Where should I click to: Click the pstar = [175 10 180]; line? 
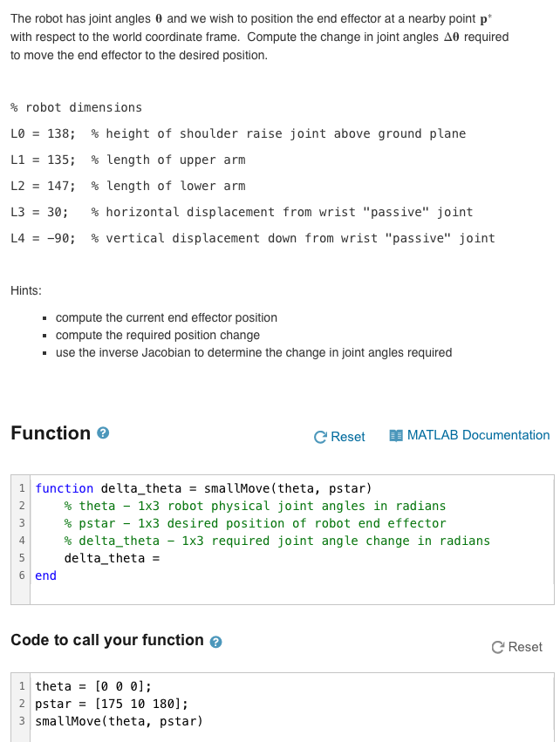pos(112,704)
